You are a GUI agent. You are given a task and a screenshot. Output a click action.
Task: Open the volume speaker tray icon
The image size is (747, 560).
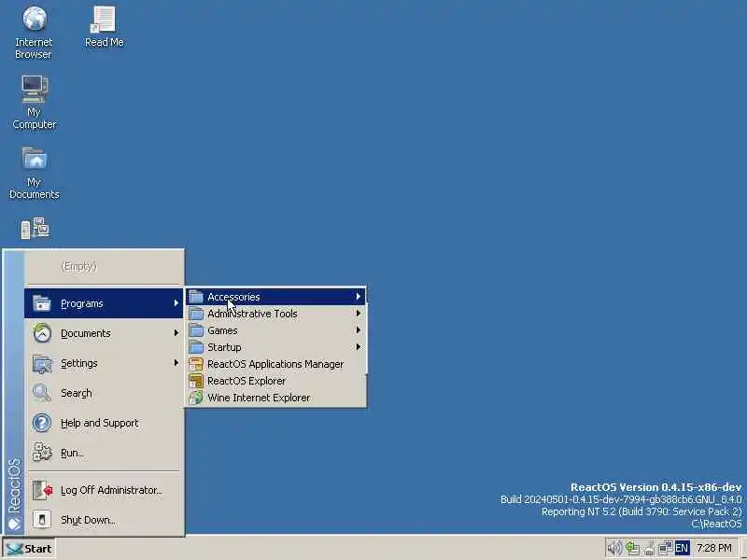point(614,548)
